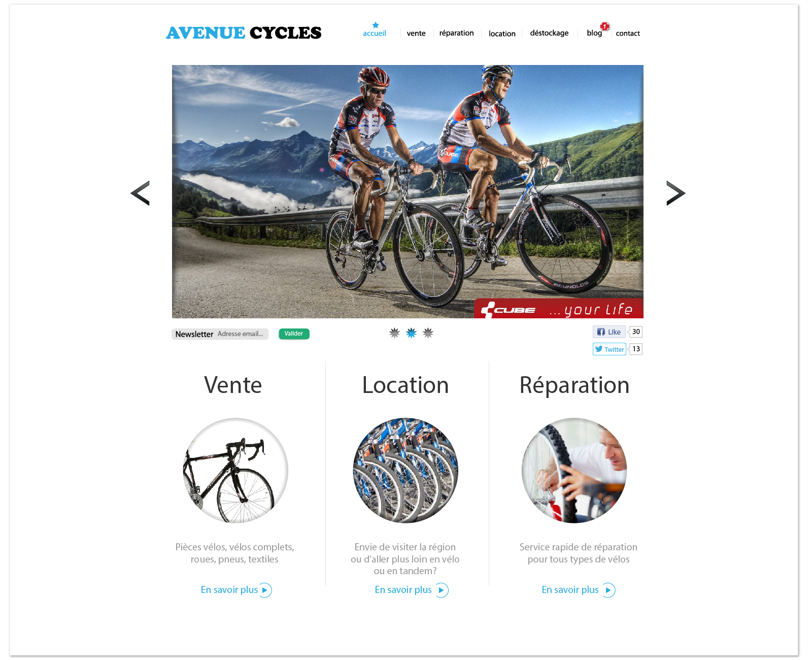Go to previous slide with left arrow
Screen dimensions: 812x660
click(140, 193)
